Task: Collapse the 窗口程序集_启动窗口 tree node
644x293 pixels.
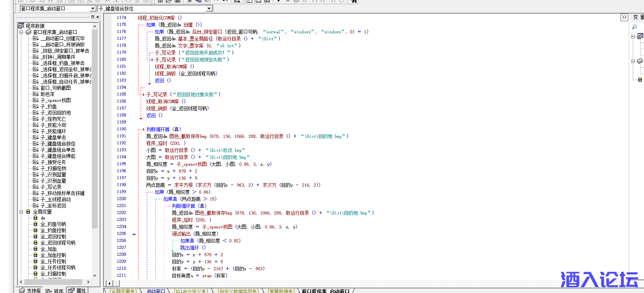Action: 21,32
